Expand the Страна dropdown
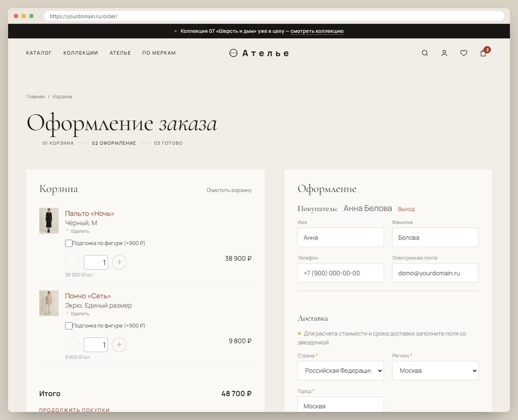Image resolution: width=518 pixels, height=420 pixels. pyautogui.click(x=341, y=371)
